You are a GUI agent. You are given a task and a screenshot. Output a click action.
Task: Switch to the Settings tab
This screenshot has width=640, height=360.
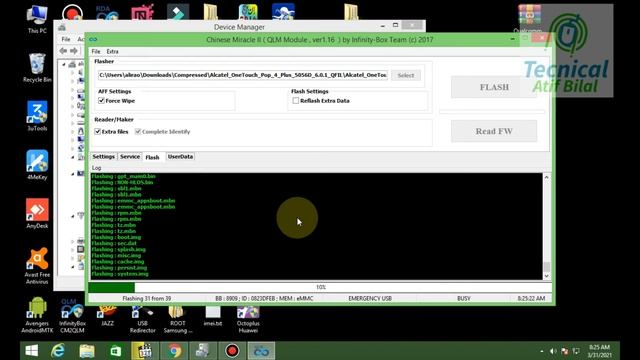pos(103,157)
